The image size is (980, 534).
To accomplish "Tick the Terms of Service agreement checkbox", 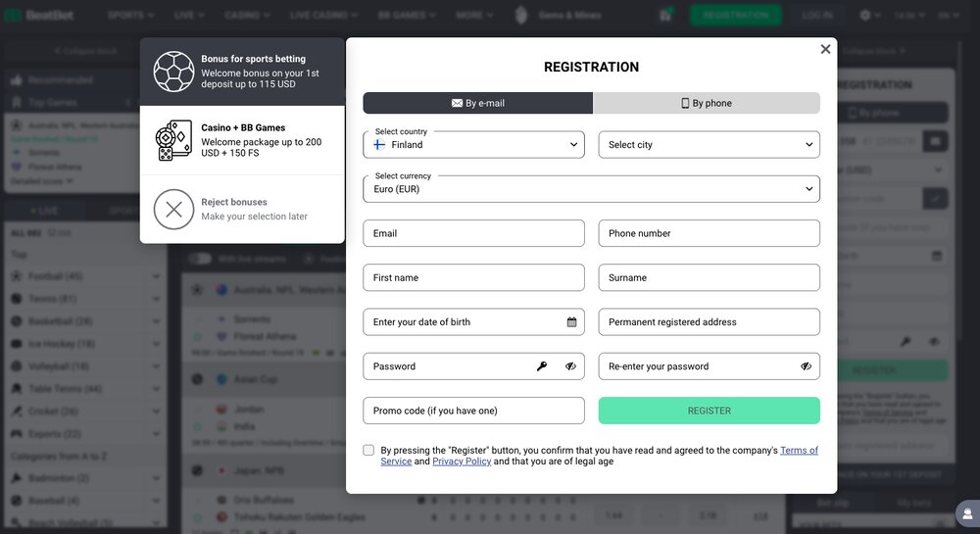I will point(368,451).
